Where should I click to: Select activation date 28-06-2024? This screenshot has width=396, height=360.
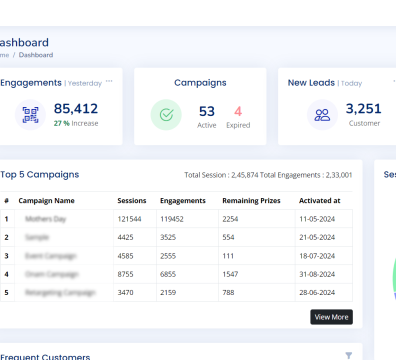317,293
